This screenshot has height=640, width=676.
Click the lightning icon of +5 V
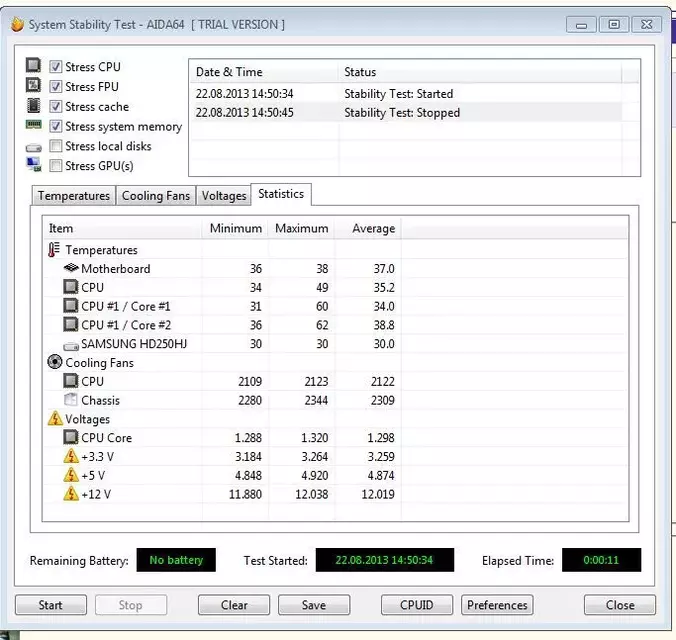pos(71,475)
